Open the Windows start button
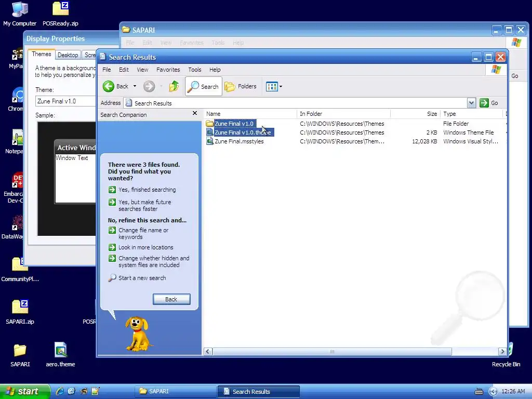Viewport: 532px width, 399px height. (24, 391)
